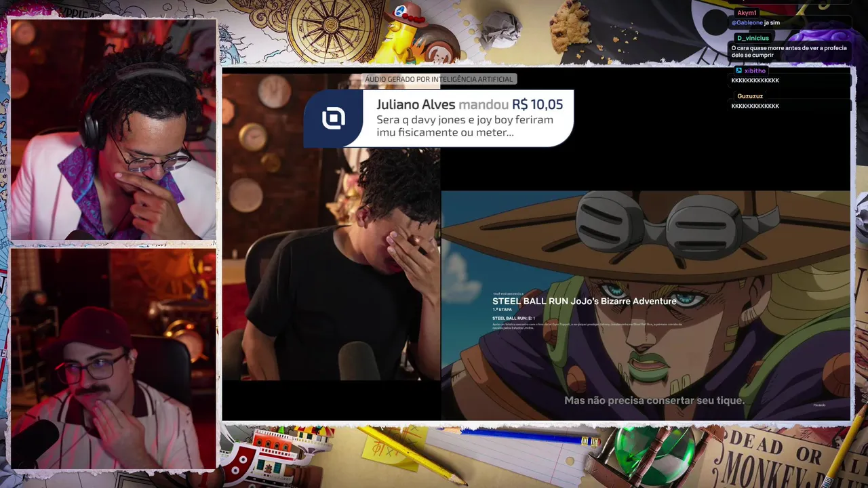Image resolution: width=868 pixels, height=488 pixels.
Task: Click the 'R$ 10,05' donation amount
Action: tap(537, 104)
